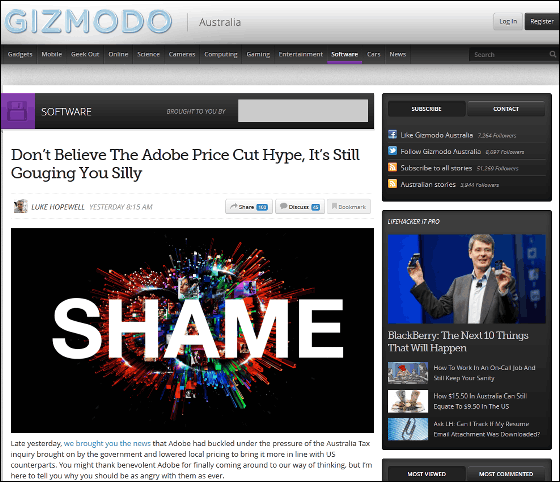The image size is (560, 482).
Task: Click the RSS icon beside Australian stories
Action: click(x=392, y=184)
